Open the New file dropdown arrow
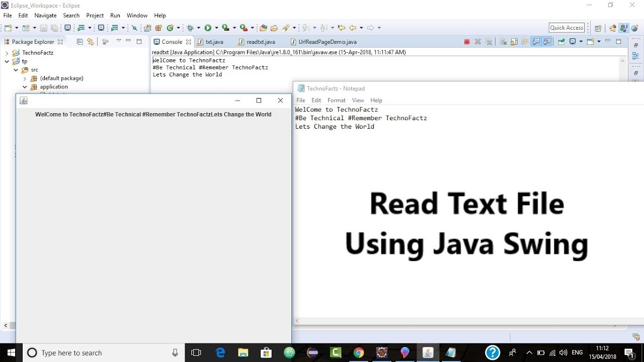 [x=17, y=28]
